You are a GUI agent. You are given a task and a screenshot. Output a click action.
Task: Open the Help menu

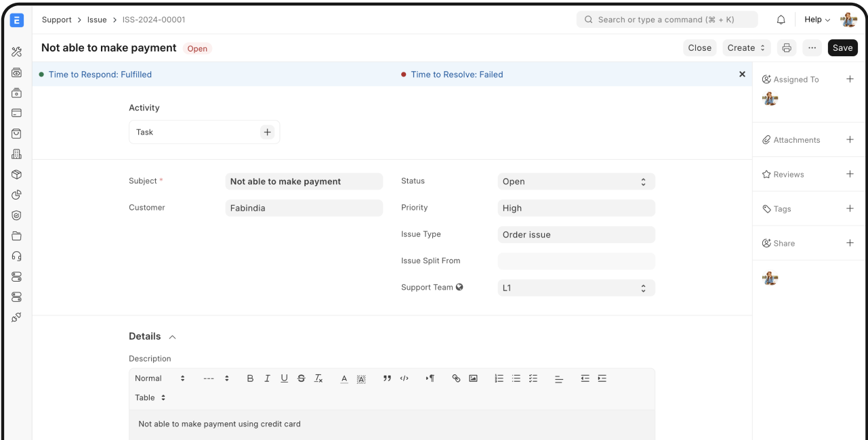pos(817,20)
